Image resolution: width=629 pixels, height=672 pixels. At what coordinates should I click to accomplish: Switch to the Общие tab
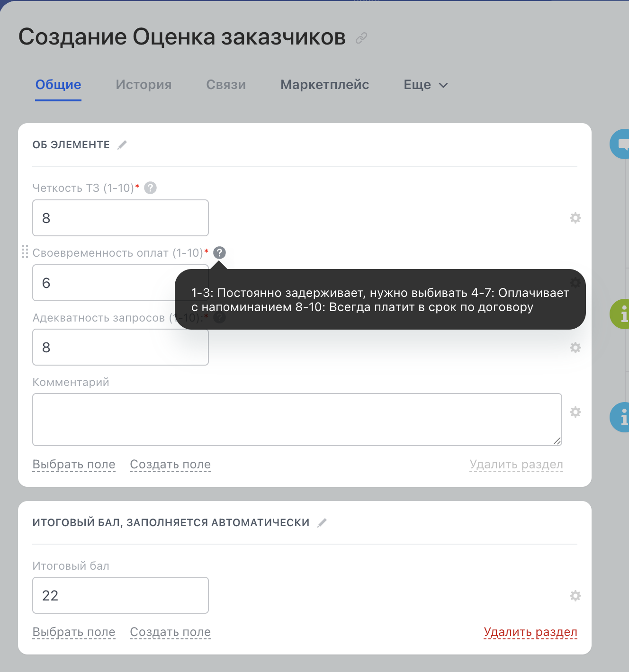pos(58,85)
